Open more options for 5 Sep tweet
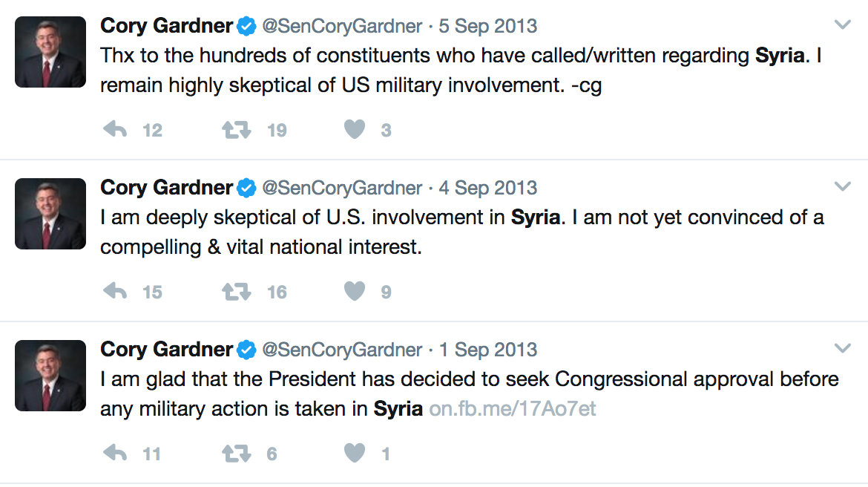 pyautogui.click(x=842, y=25)
